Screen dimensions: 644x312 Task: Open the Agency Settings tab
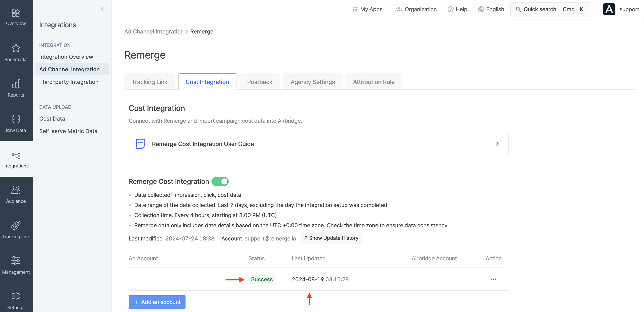[312, 82]
